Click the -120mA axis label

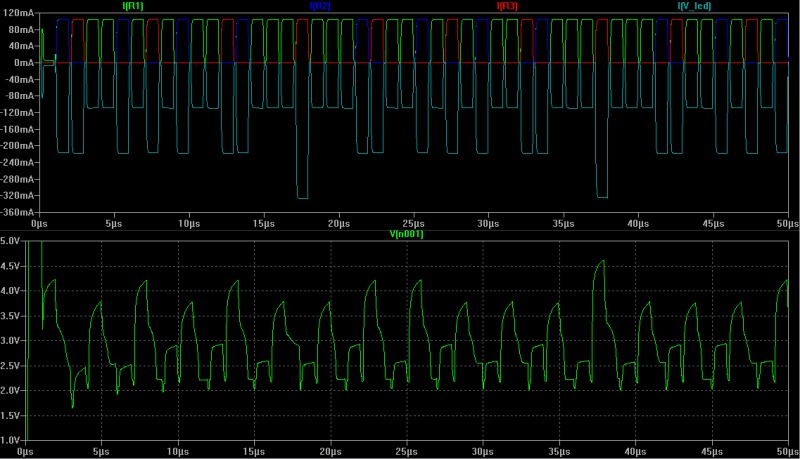pyautogui.click(x=17, y=113)
